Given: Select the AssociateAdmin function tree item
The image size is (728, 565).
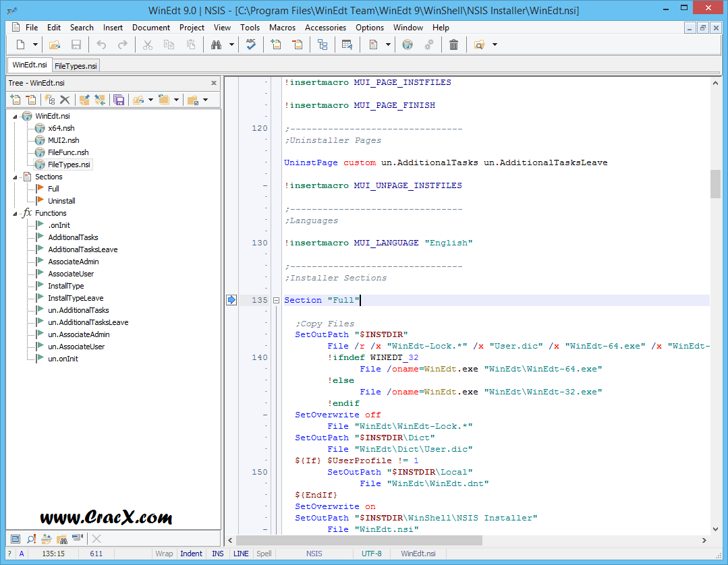Looking at the screenshot, I should click(x=74, y=262).
